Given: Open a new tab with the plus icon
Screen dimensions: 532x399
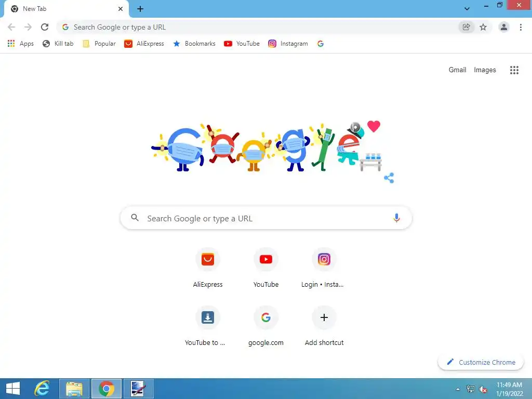Looking at the screenshot, I should point(140,9).
